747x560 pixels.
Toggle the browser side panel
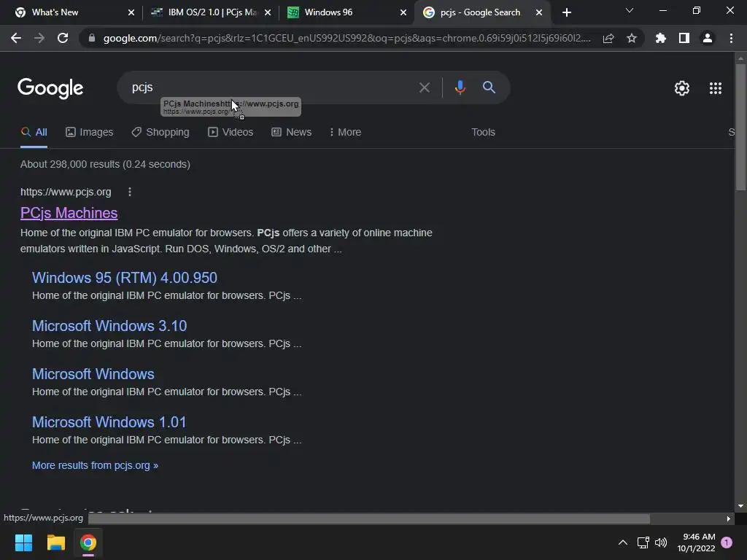pyautogui.click(x=684, y=38)
